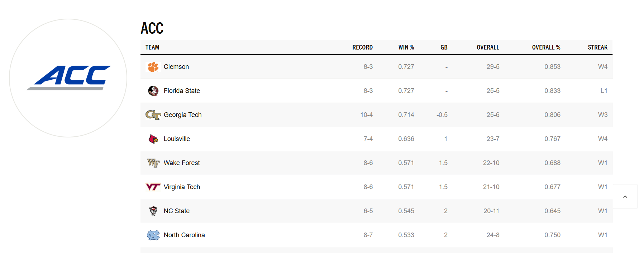Image resolution: width=644 pixels, height=253 pixels.
Task: Select the TEAM column header
Action: (152, 47)
